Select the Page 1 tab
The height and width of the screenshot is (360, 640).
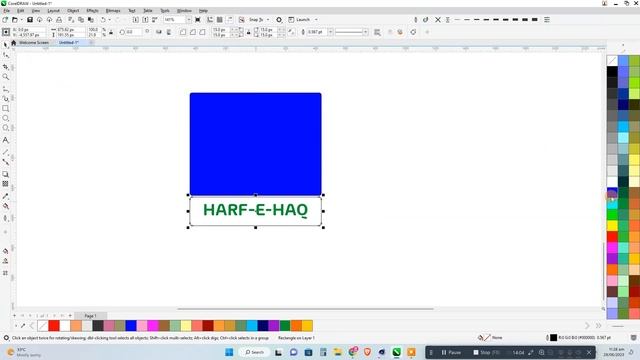[90, 316]
